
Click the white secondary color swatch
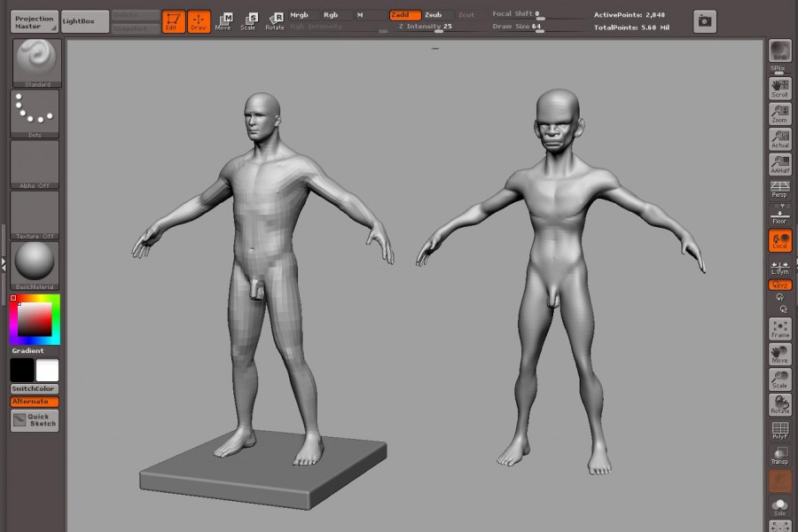pyautogui.click(x=47, y=370)
